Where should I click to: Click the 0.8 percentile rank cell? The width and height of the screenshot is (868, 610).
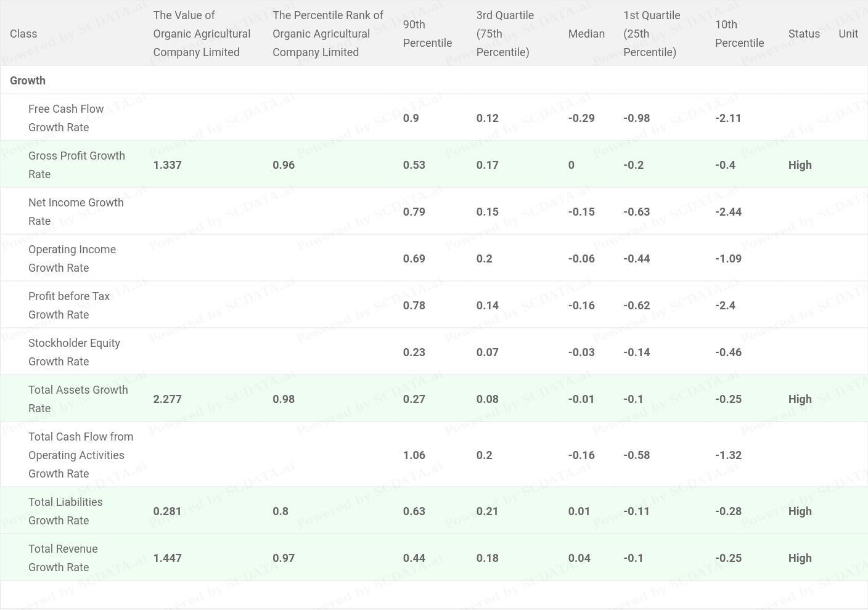[280, 511]
